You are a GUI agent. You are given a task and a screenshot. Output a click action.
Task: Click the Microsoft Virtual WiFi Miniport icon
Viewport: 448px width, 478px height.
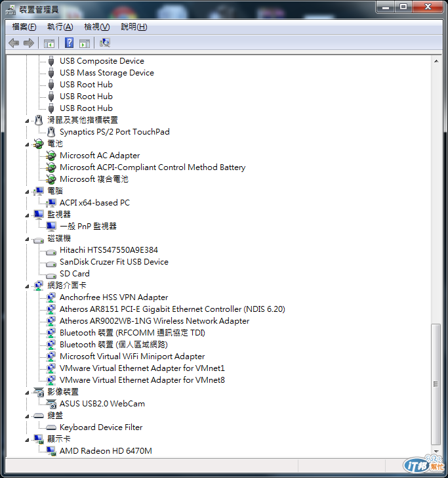tap(51, 357)
